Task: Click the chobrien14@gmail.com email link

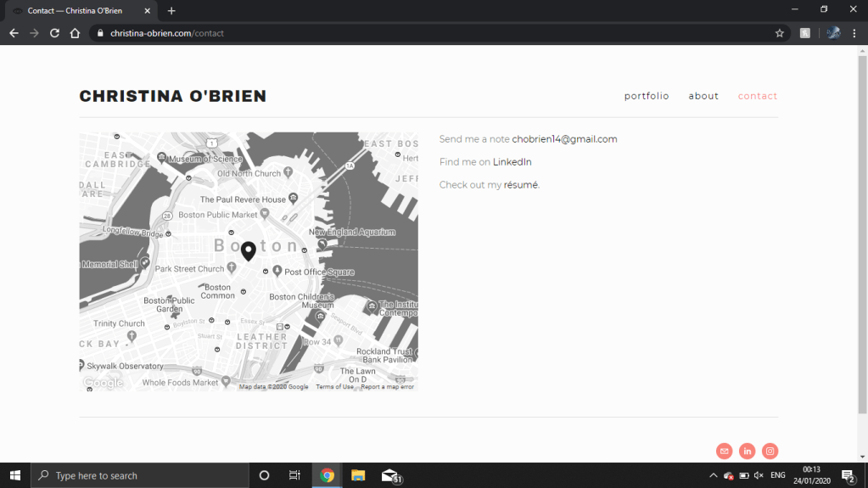Action: coord(564,139)
